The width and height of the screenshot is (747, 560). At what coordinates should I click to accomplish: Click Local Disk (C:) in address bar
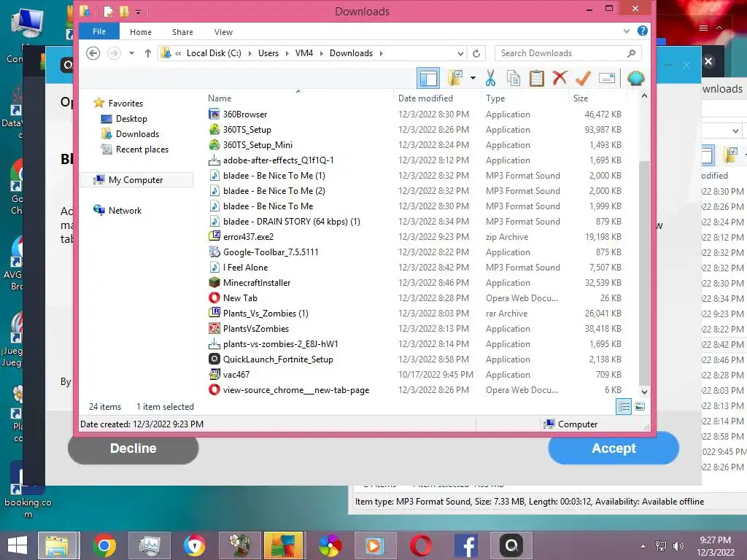(x=214, y=52)
